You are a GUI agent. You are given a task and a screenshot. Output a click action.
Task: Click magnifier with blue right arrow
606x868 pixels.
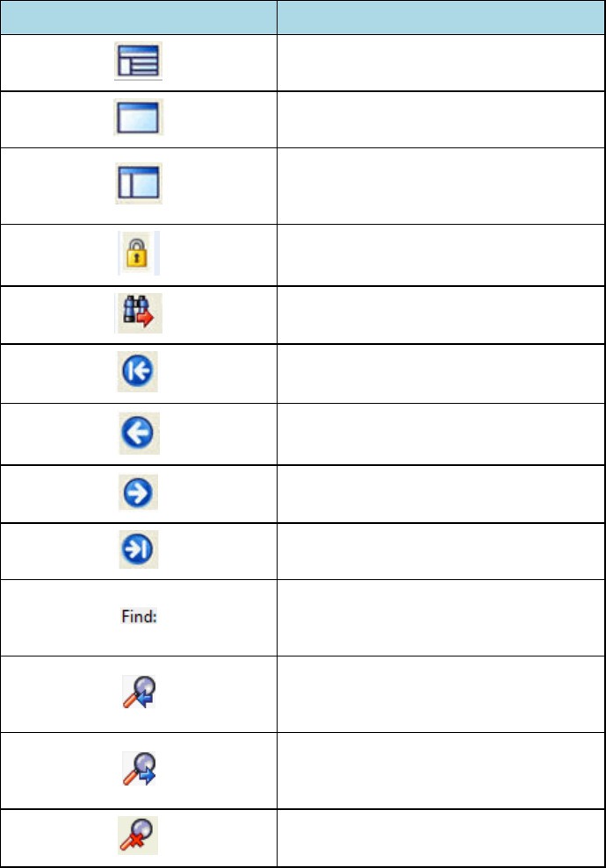139,770
